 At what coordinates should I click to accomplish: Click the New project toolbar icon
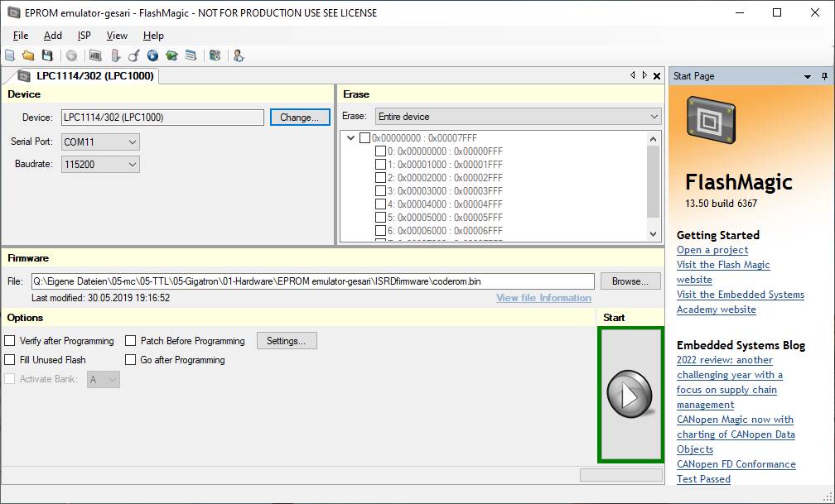pyautogui.click(x=10, y=56)
